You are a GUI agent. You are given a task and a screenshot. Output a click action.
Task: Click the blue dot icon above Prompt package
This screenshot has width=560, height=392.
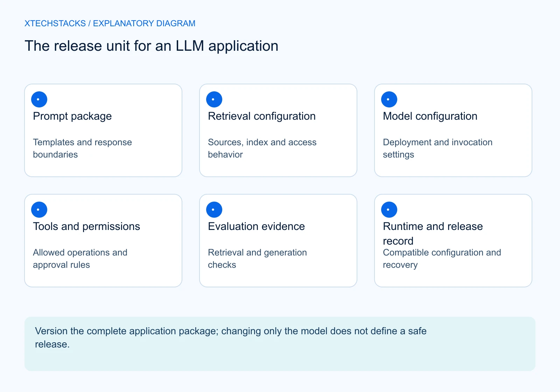(39, 99)
